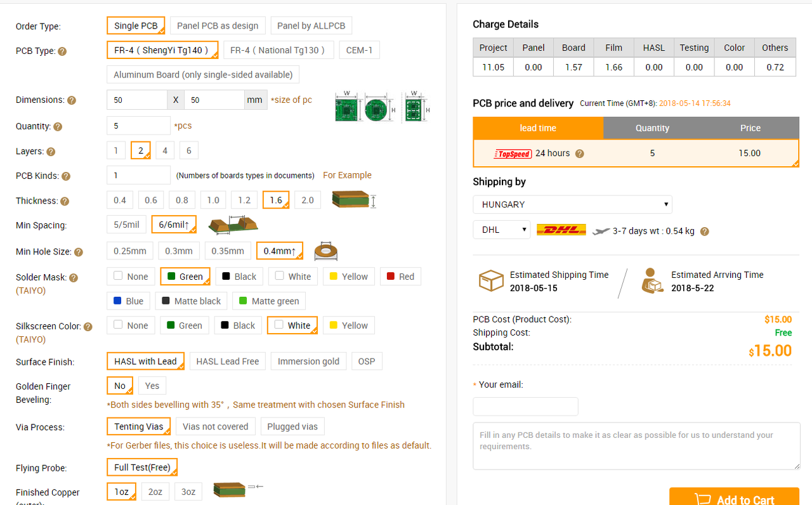Click help icon beside 24 hours lead time
This screenshot has height=505, width=812.
(x=579, y=154)
